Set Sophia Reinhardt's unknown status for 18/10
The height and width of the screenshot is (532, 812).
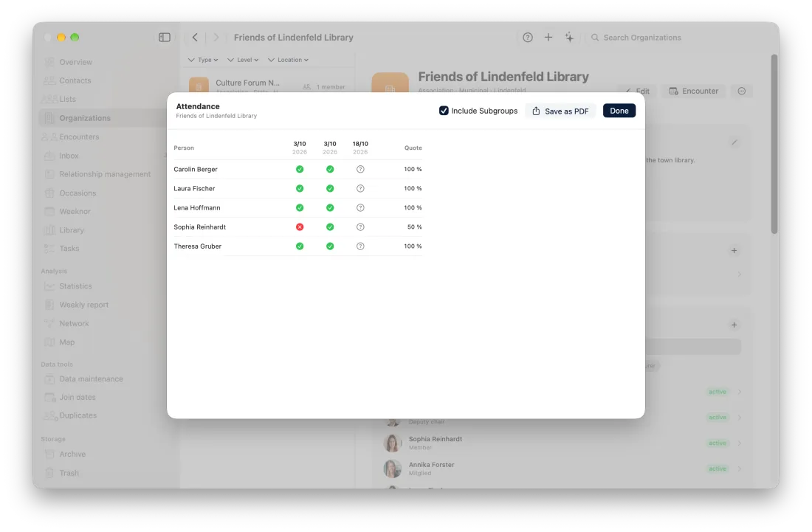(x=360, y=227)
